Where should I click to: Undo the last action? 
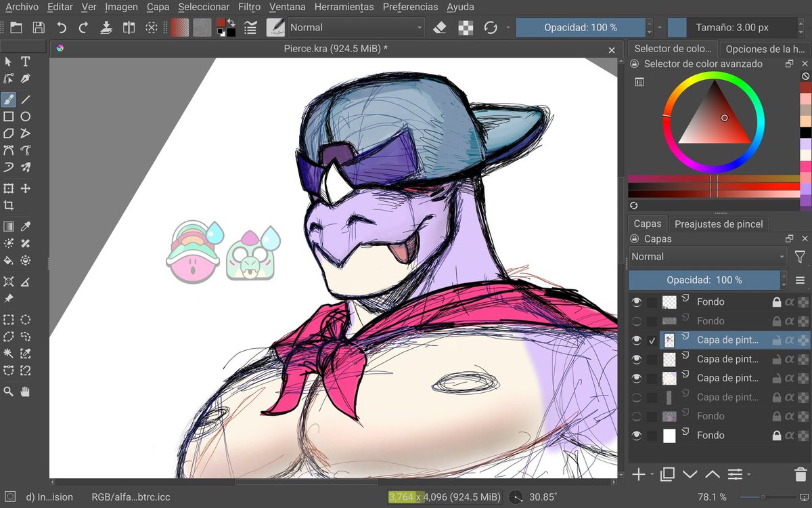[x=62, y=28]
